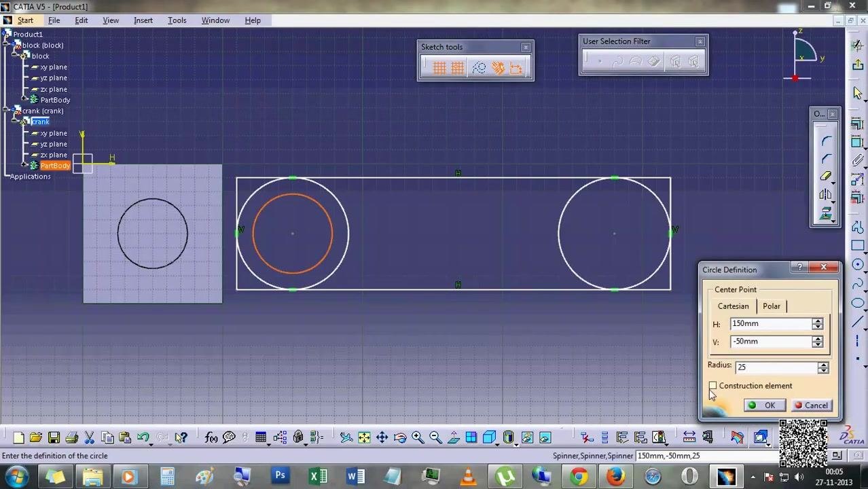
Task: Decrease V value with spinner down arrow
Action: (818, 345)
